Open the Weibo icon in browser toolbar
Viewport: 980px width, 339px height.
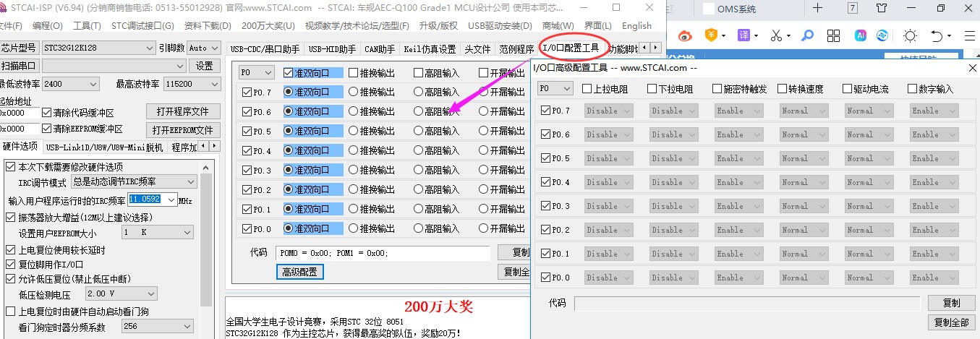click(x=684, y=35)
